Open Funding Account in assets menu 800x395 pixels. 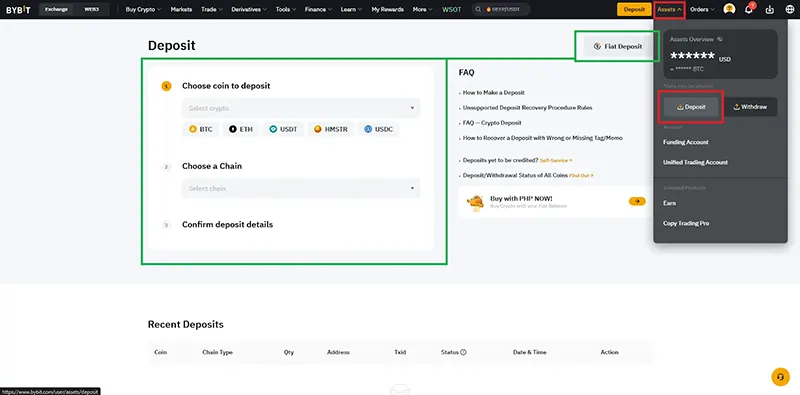(x=686, y=142)
